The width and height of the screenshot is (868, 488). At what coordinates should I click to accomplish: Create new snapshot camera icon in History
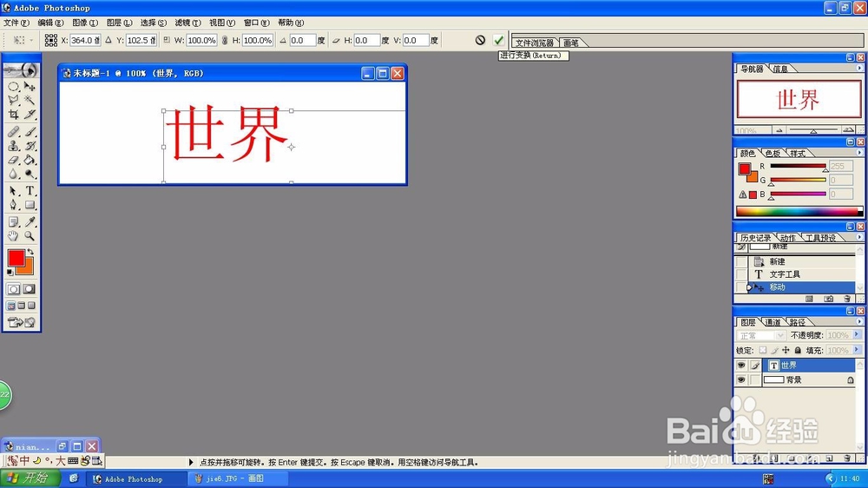(x=829, y=299)
